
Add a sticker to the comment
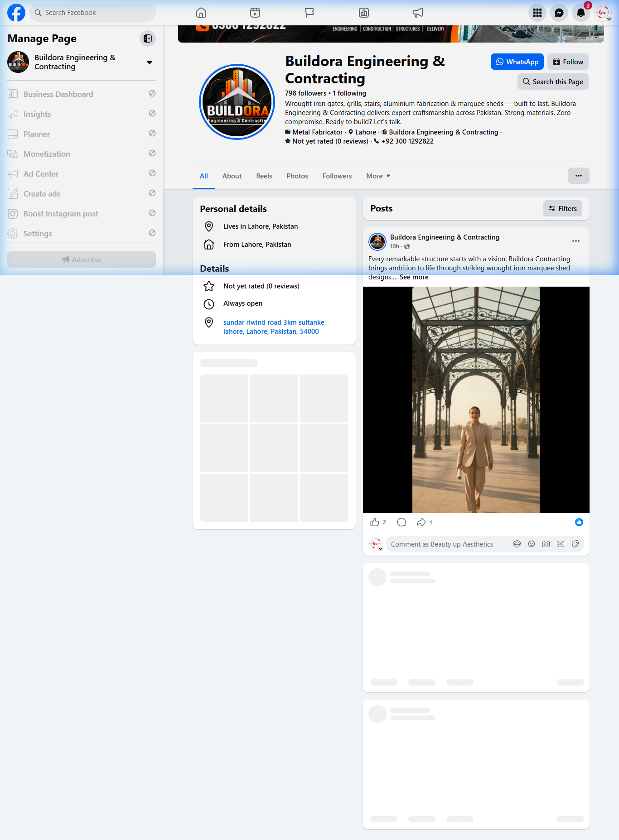pos(575,544)
